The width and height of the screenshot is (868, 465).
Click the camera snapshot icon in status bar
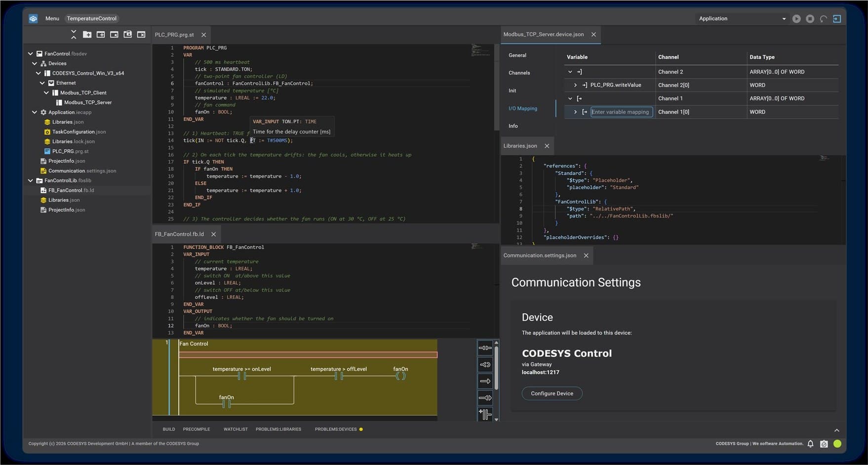click(x=824, y=444)
